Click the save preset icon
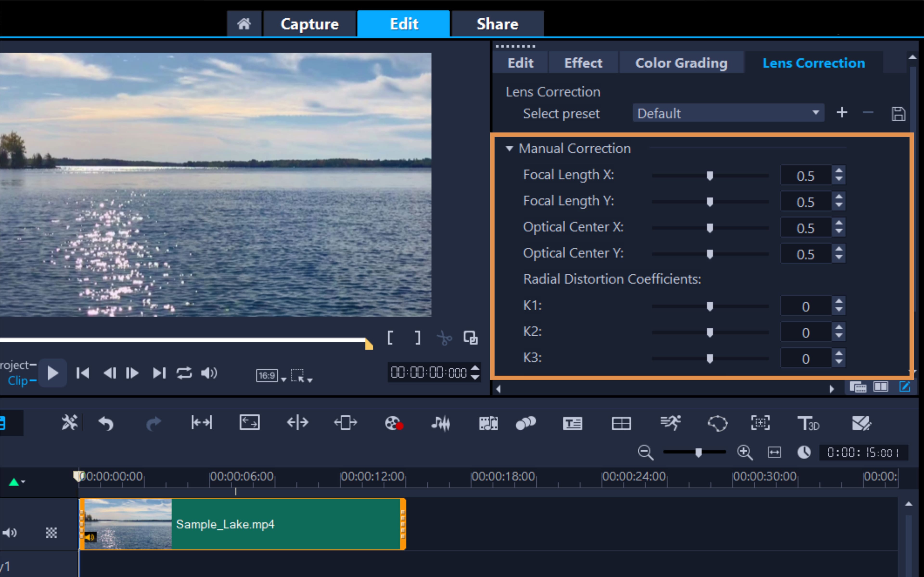The height and width of the screenshot is (577, 924). pyautogui.click(x=899, y=113)
